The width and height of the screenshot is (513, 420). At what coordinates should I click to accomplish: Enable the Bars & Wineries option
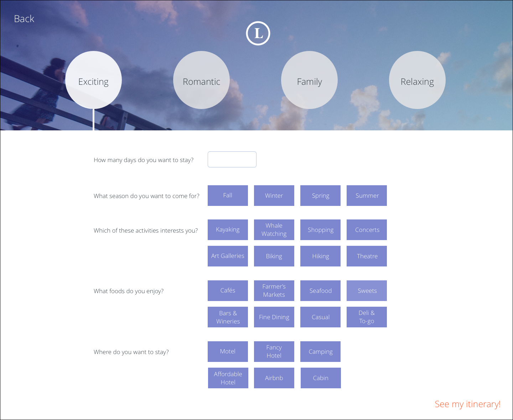[228, 317]
